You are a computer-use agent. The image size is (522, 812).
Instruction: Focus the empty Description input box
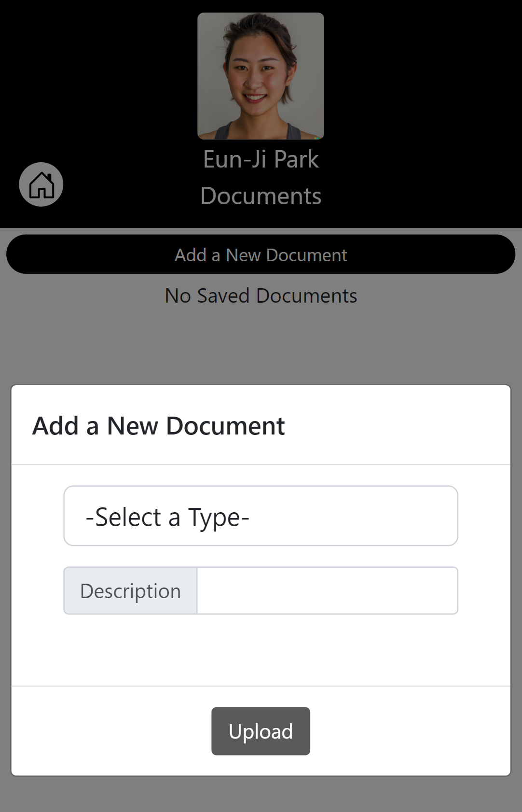[x=327, y=590]
